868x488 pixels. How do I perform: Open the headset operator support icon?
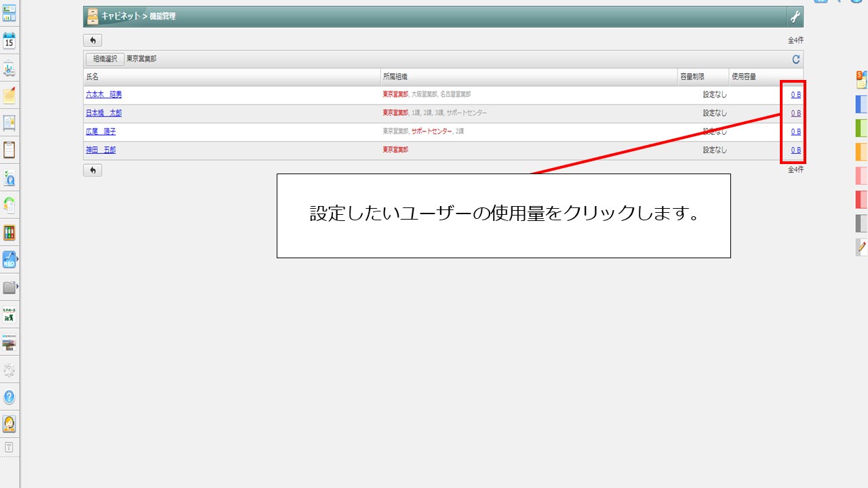pyautogui.click(x=9, y=424)
